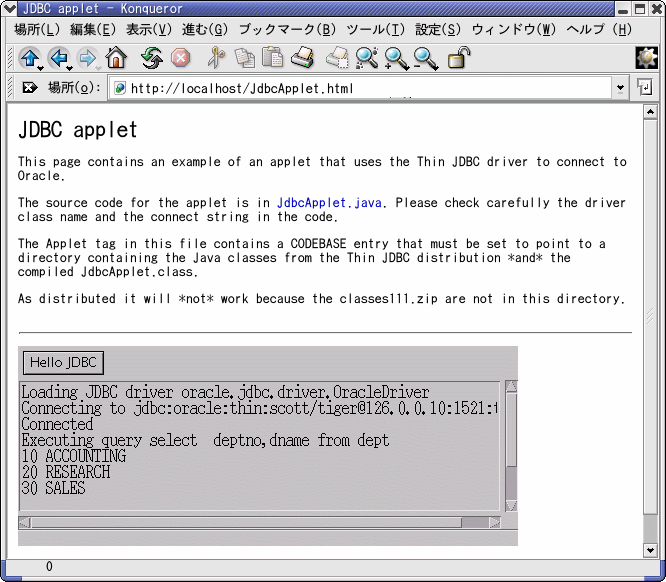
Task: Click the Hello JDBC button
Action: tap(63, 363)
